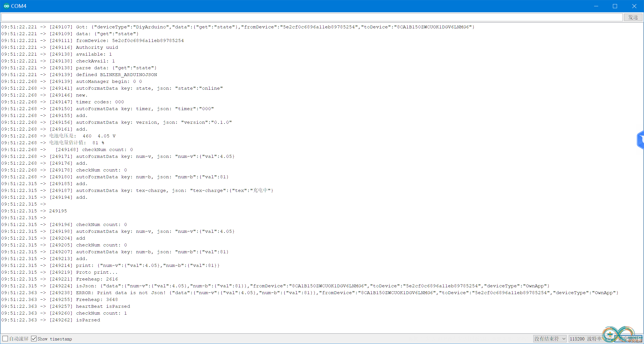
Task: Click the line with key tex-charge
Action: click(137, 190)
